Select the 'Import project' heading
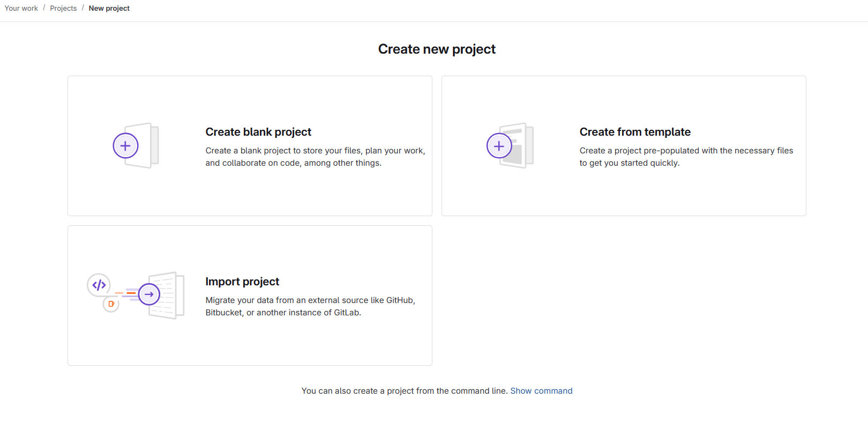Image resolution: width=868 pixels, height=428 pixels. (x=242, y=282)
